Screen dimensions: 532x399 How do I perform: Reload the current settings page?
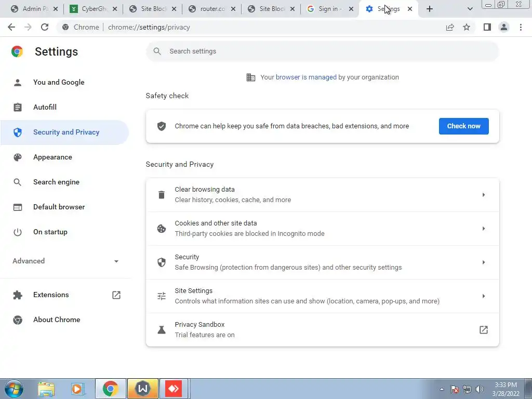45,27
